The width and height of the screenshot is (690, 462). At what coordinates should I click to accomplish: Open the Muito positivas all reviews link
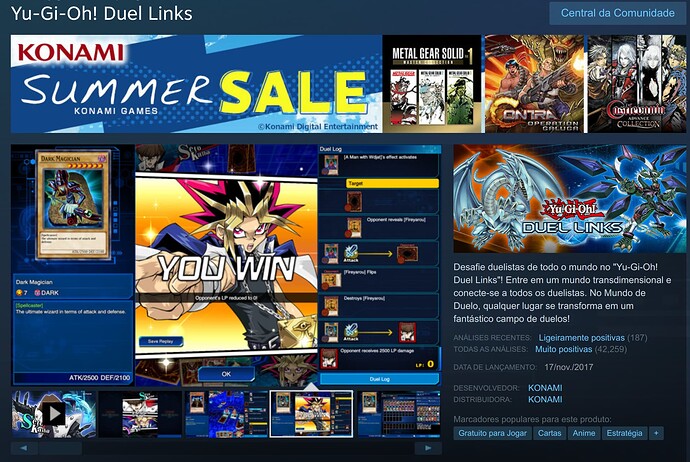[563, 349]
